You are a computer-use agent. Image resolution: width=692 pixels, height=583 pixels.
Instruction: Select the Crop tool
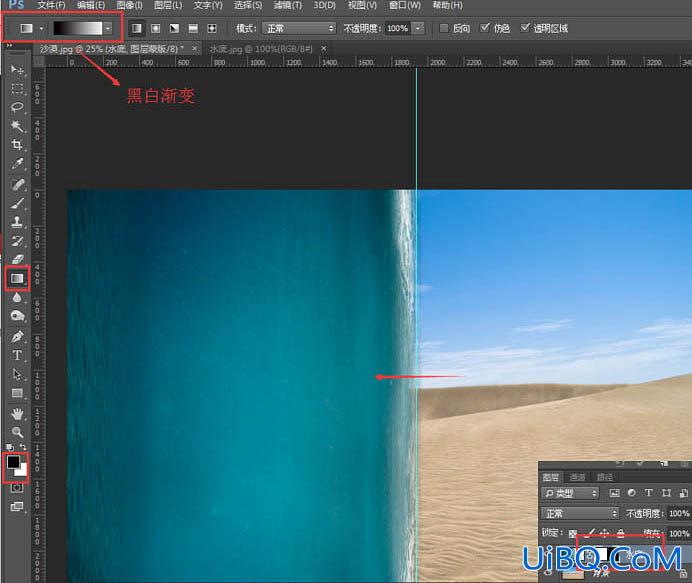[17, 145]
